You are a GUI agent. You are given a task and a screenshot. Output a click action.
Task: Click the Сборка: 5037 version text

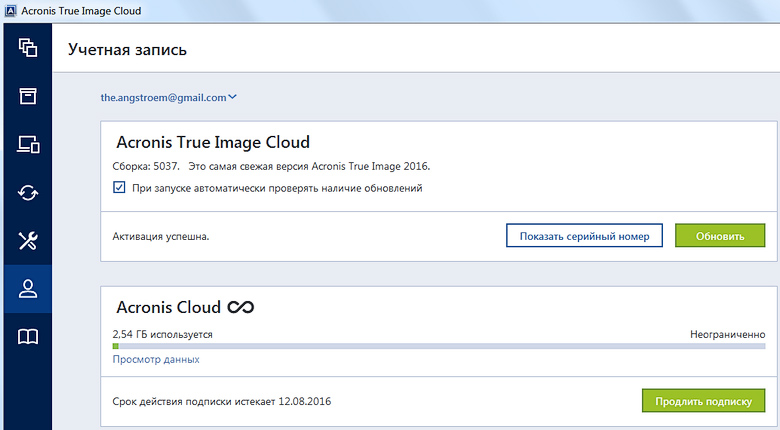pos(146,166)
